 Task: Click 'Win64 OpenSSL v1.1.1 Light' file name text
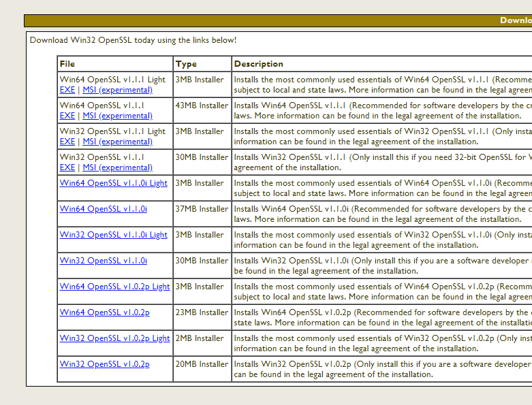[112, 80]
